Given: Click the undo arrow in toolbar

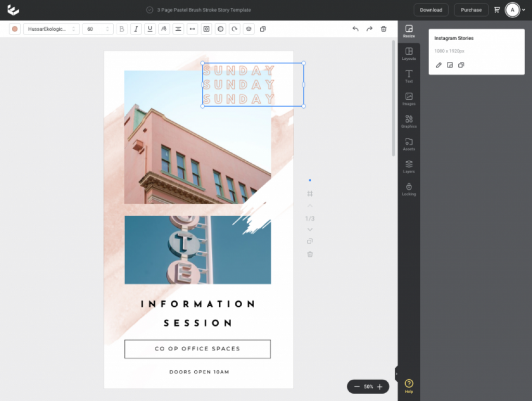Looking at the screenshot, I should pyautogui.click(x=355, y=29).
